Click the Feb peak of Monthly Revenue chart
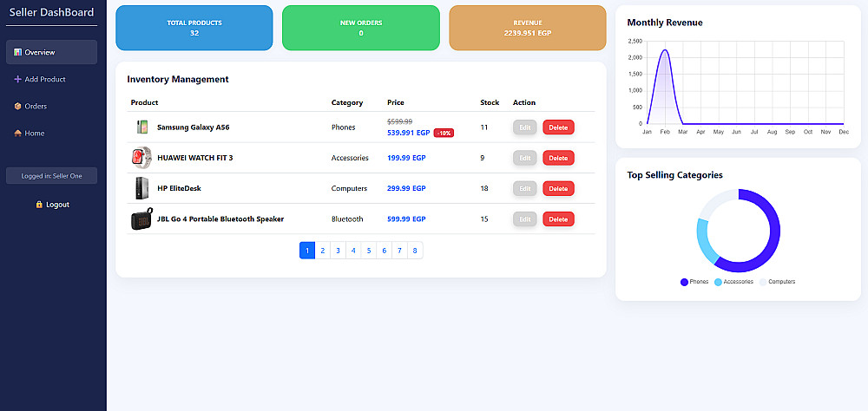 (x=665, y=50)
